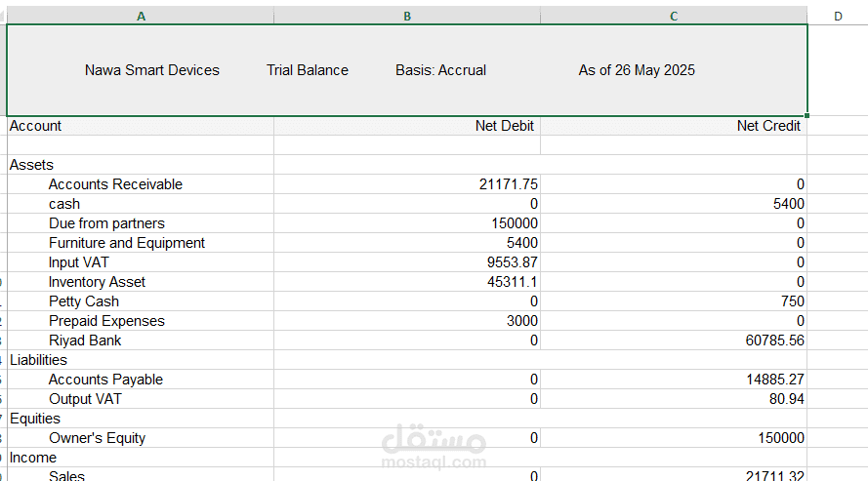Select the 'Riyad Bank' cell
This screenshot has height=481, width=868.
pyautogui.click(x=141, y=341)
